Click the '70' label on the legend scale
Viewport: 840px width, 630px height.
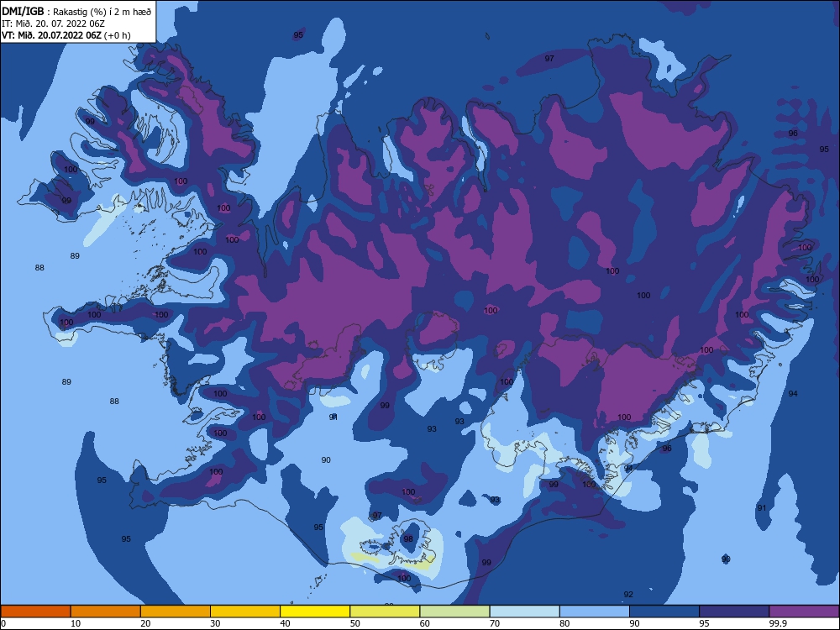click(x=495, y=623)
